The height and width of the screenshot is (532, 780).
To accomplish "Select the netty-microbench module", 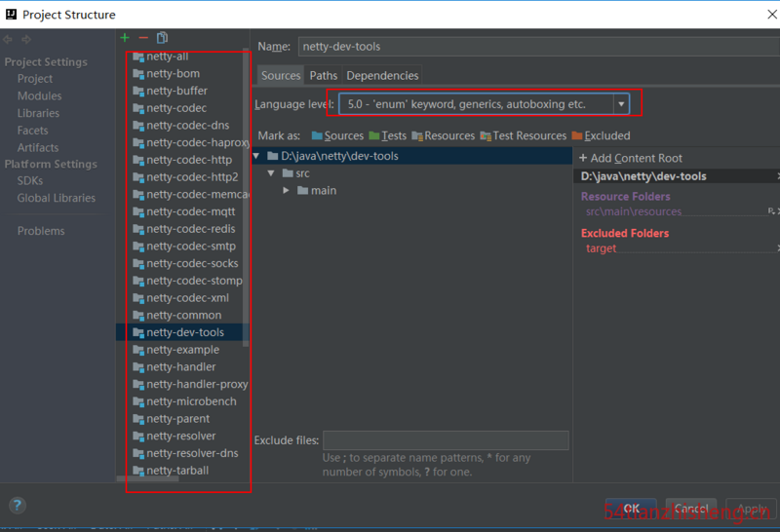I will [x=184, y=401].
